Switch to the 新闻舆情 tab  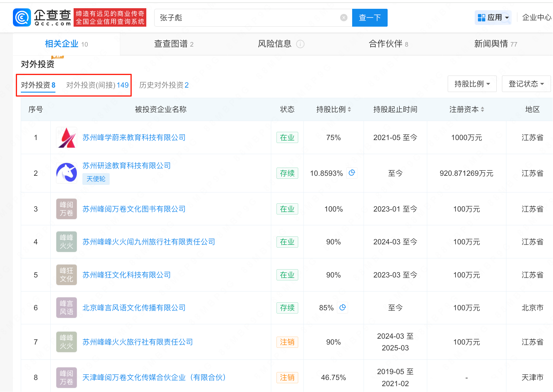point(496,44)
